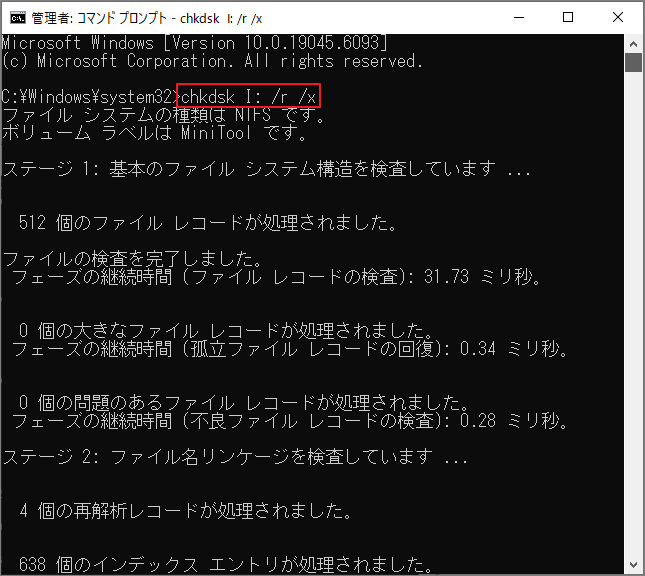Click the prompt path 'C:¥Windows¥system32>'
Image resolution: width=645 pixels, height=576 pixels.
pyautogui.click(x=90, y=97)
